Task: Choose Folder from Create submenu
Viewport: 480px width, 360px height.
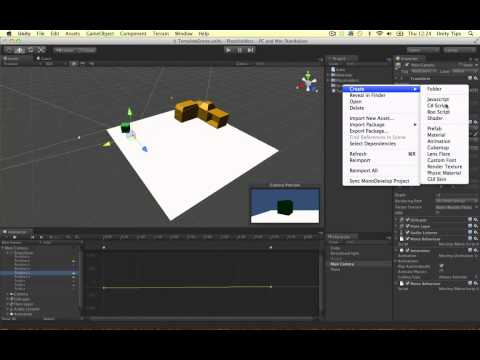Action: point(434,89)
